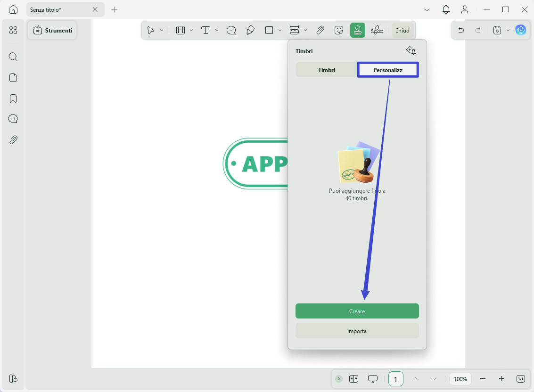Select the comment note tool

coord(231,30)
